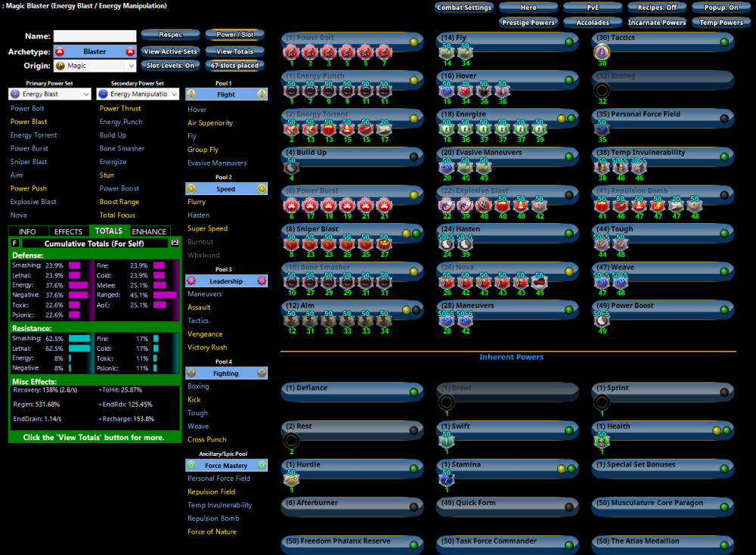Screen dimensions: 756x555
Task: Switch to the EFFECTS tab
Action: [x=68, y=231]
